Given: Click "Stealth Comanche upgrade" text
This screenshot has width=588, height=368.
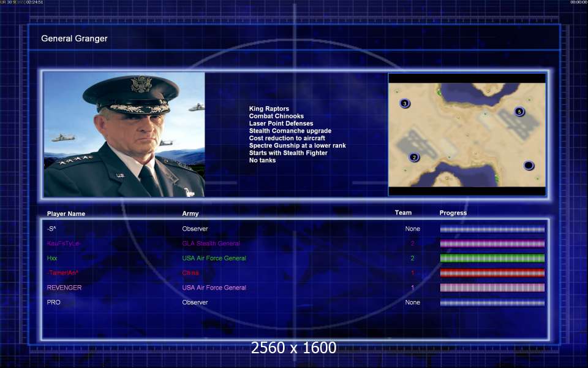Looking at the screenshot, I should tap(290, 131).
